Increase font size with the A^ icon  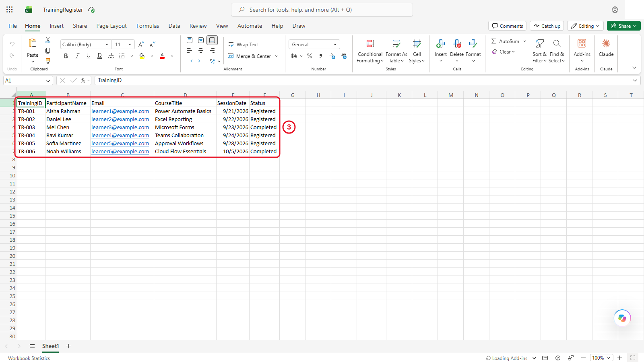pyautogui.click(x=141, y=44)
